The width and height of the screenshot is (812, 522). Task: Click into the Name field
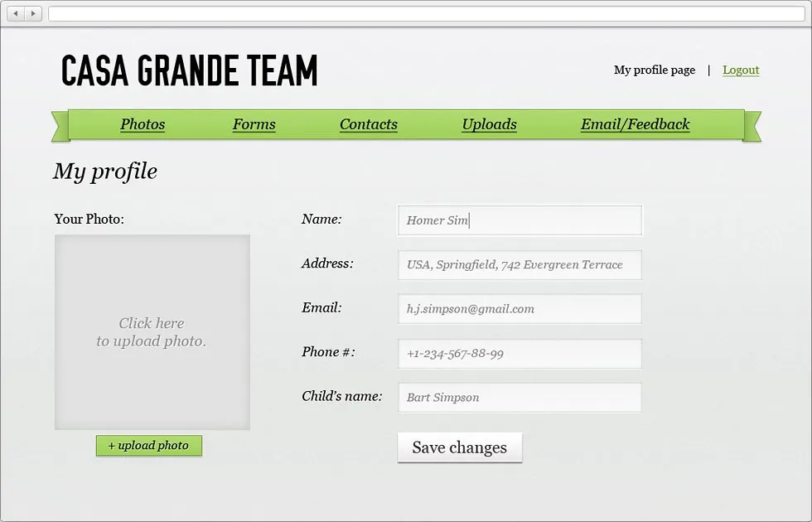520,220
